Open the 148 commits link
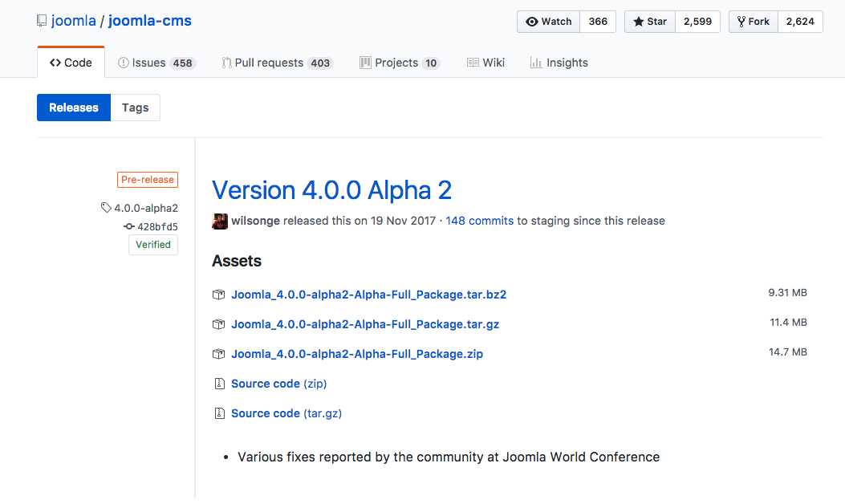The image size is (845, 504). point(479,221)
